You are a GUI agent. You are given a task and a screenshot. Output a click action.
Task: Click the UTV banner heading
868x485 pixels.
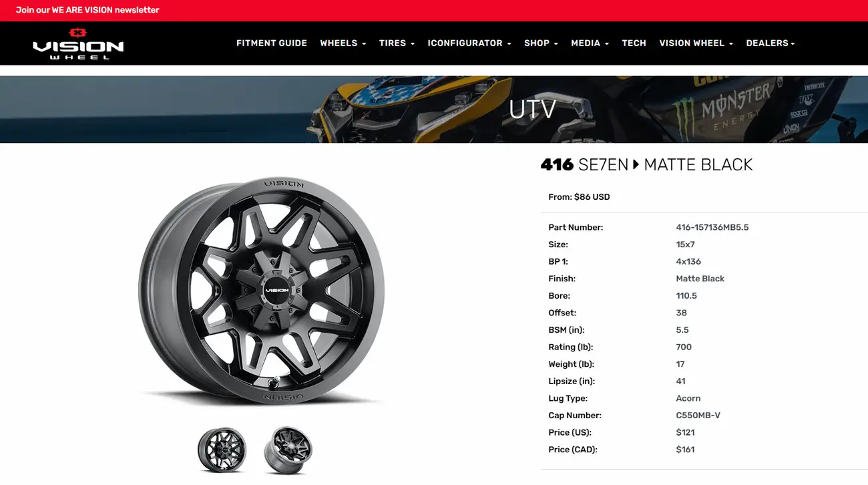532,109
